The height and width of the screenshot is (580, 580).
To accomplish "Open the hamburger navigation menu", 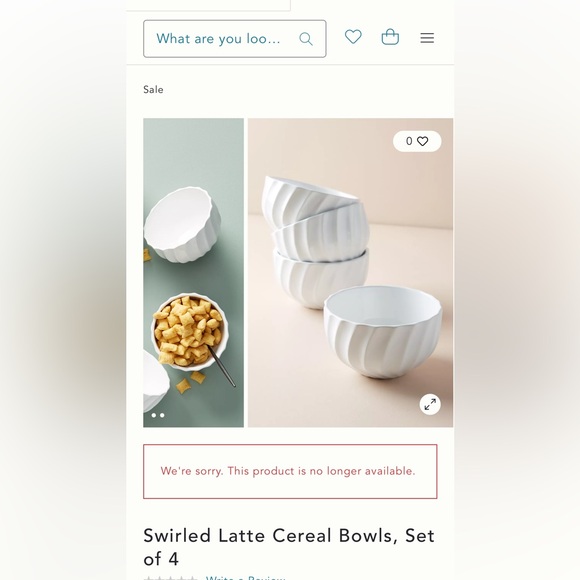I will pos(427,38).
